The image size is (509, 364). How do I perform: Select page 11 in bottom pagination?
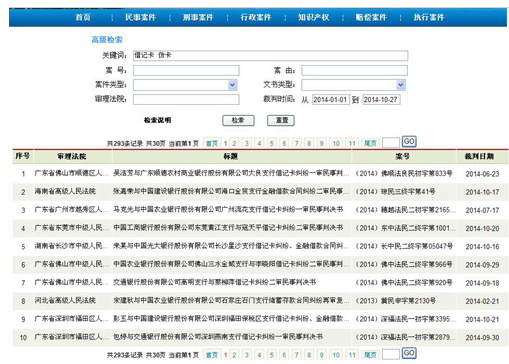[x=352, y=355]
